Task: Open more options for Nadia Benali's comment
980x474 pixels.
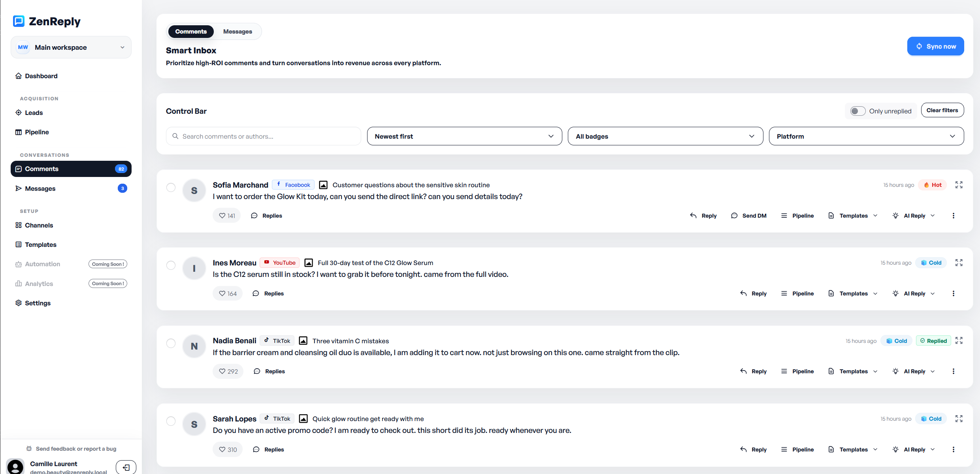Action: click(954, 371)
